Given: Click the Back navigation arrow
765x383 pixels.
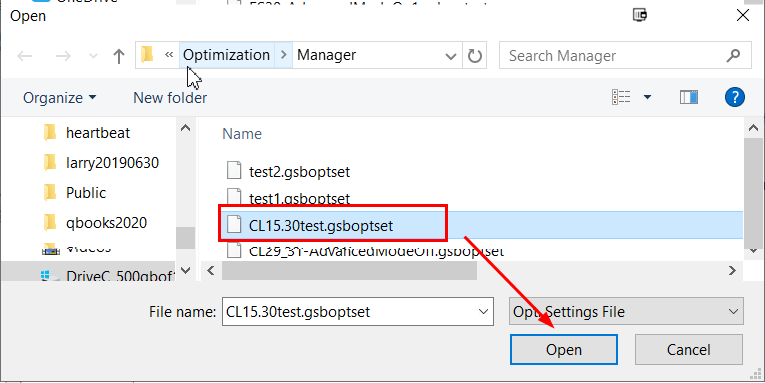Looking at the screenshot, I should [x=24, y=56].
